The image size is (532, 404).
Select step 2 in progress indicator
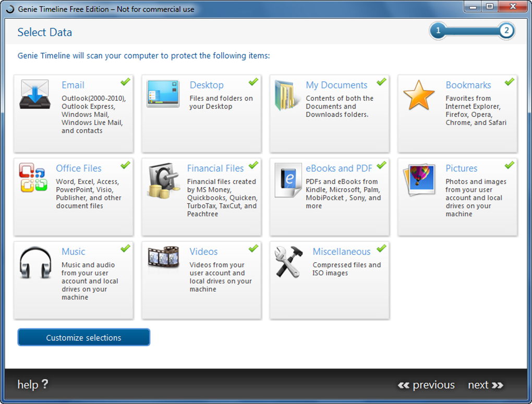tap(506, 31)
